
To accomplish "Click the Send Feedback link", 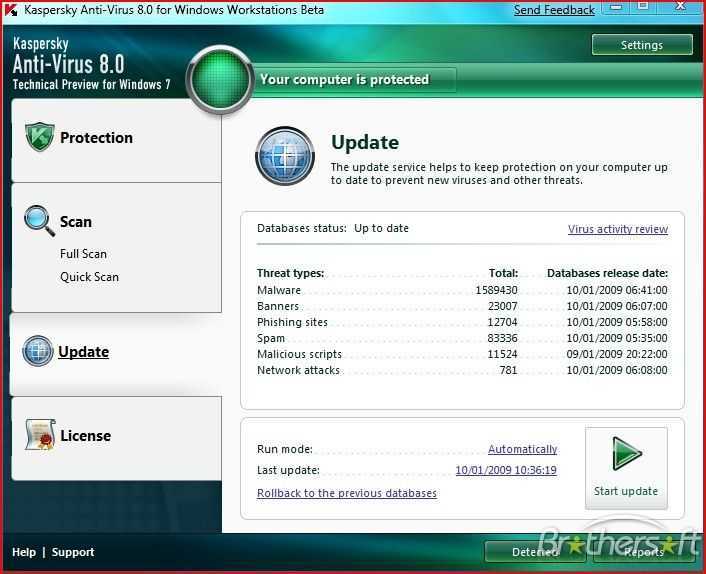I will pos(554,10).
